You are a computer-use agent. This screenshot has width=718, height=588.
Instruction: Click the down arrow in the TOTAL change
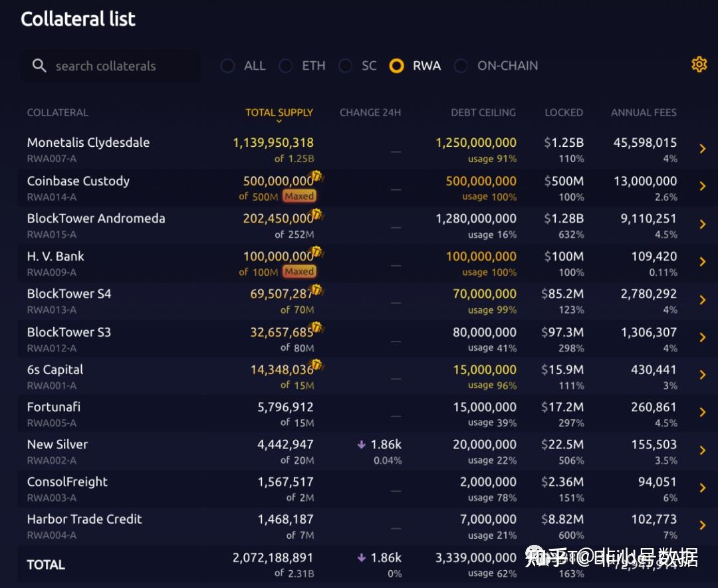[361, 557]
